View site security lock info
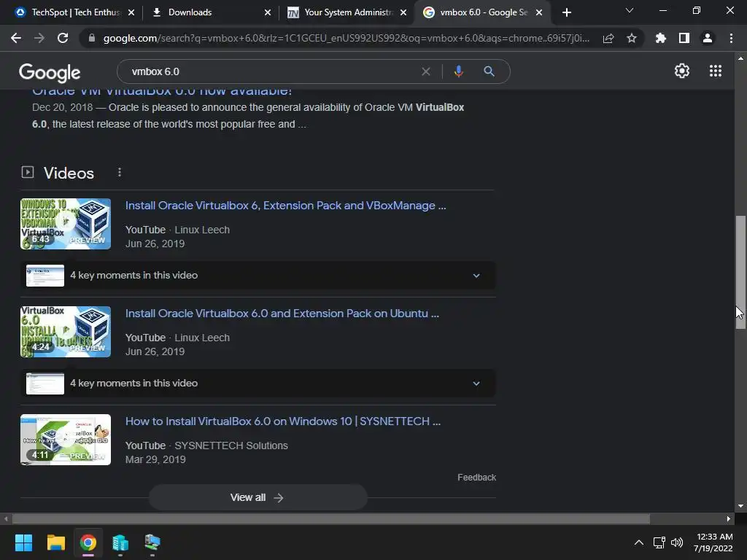Screen dimensions: 747x560 point(92,38)
